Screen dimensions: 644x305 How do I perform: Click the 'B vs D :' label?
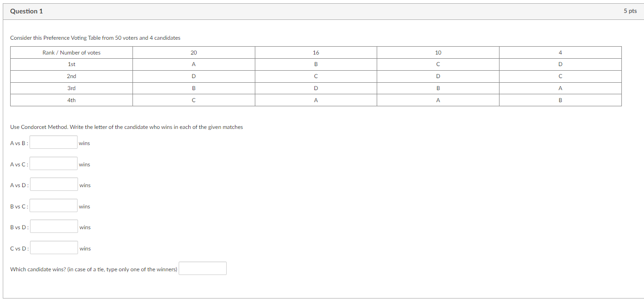click(x=19, y=227)
